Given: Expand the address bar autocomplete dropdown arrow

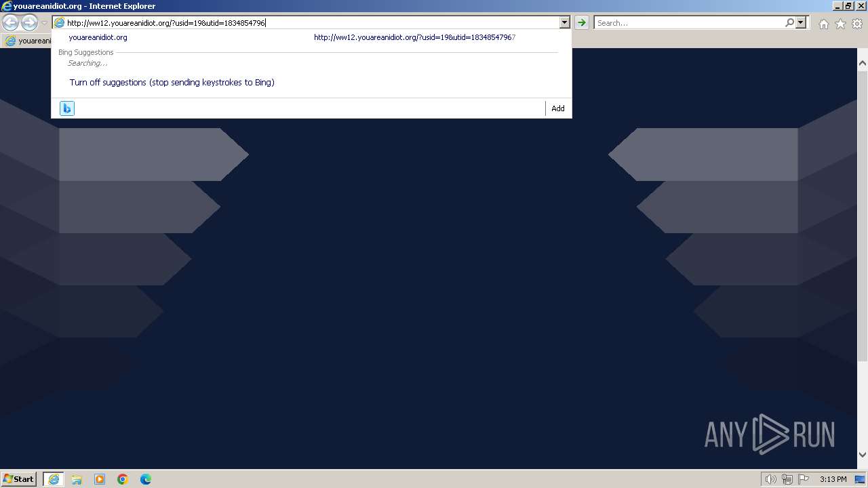Looking at the screenshot, I should [564, 22].
